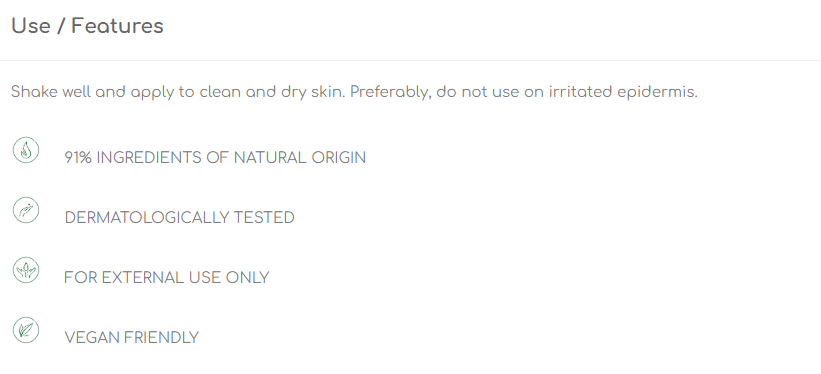This screenshot has width=821, height=374.
Task: Select the word 'Use' in the heading
Action: point(31,26)
